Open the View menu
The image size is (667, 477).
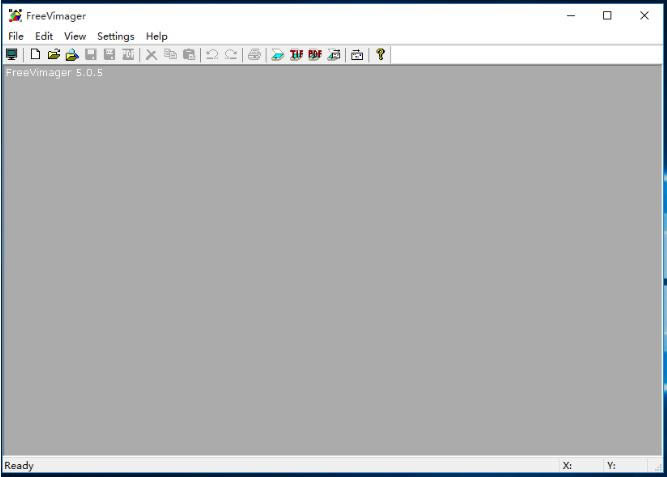(75, 36)
